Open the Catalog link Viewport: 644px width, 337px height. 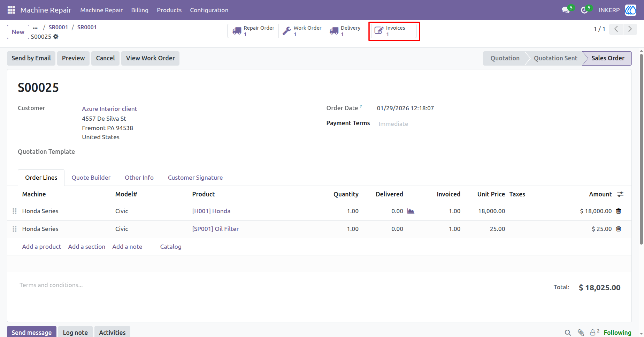pyautogui.click(x=170, y=247)
